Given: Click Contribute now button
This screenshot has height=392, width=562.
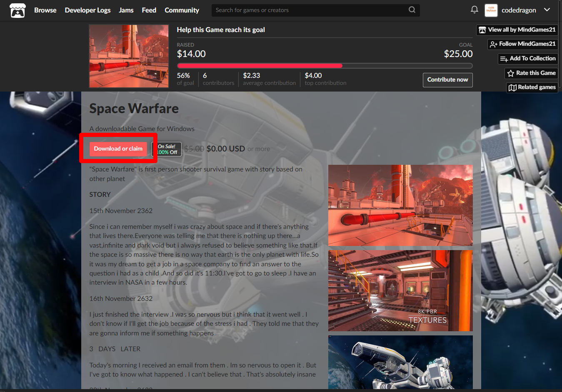Looking at the screenshot, I should tap(447, 80).
